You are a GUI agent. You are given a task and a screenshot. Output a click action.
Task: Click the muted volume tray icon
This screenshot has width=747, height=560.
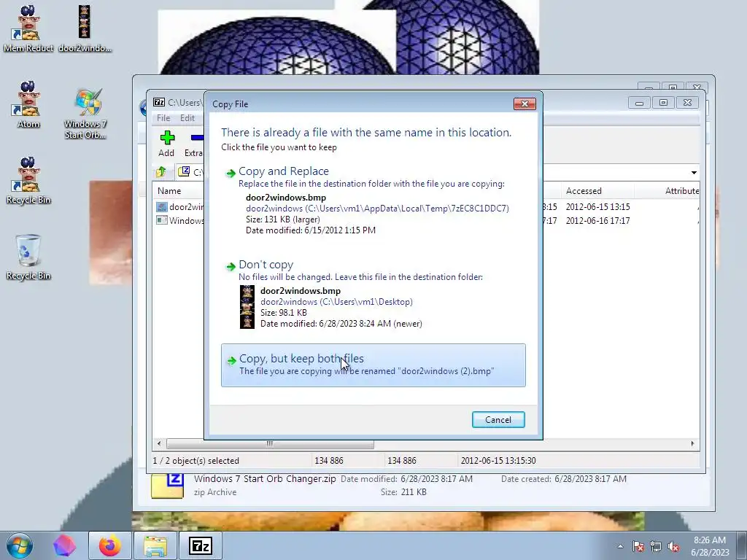[x=673, y=546]
